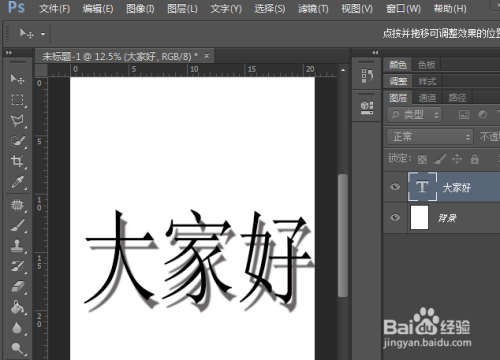
Task: Open the 3D panel icon
Action: 367,108
